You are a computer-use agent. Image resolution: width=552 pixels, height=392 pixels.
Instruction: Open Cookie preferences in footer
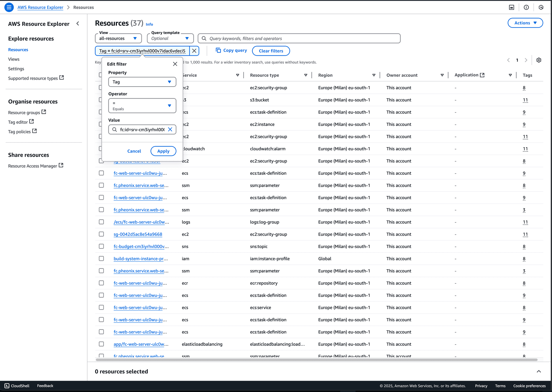tap(529, 386)
